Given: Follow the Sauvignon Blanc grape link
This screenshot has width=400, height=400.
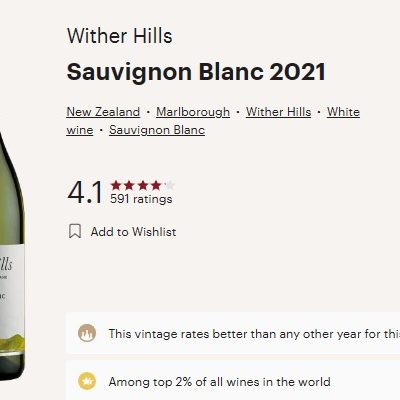Looking at the screenshot, I should tap(157, 130).
